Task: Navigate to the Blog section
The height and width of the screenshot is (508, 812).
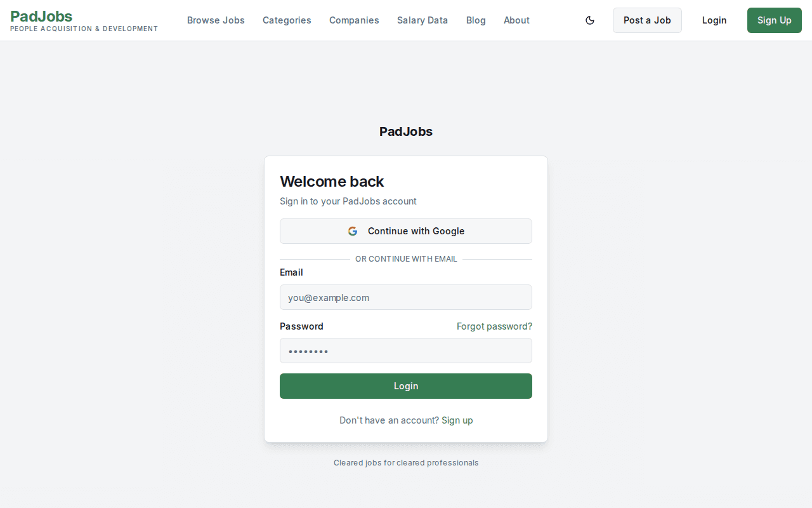Action: [x=476, y=20]
